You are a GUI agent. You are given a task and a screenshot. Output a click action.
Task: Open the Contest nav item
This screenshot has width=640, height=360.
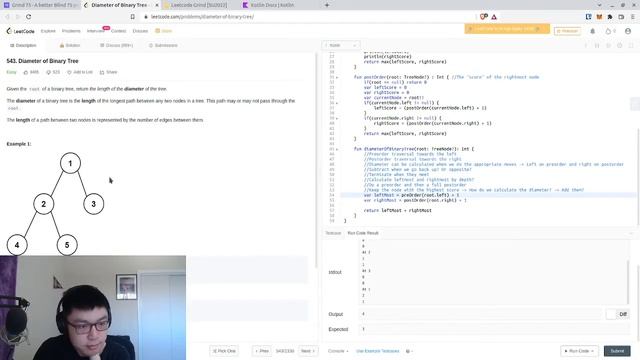pyautogui.click(x=118, y=31)
